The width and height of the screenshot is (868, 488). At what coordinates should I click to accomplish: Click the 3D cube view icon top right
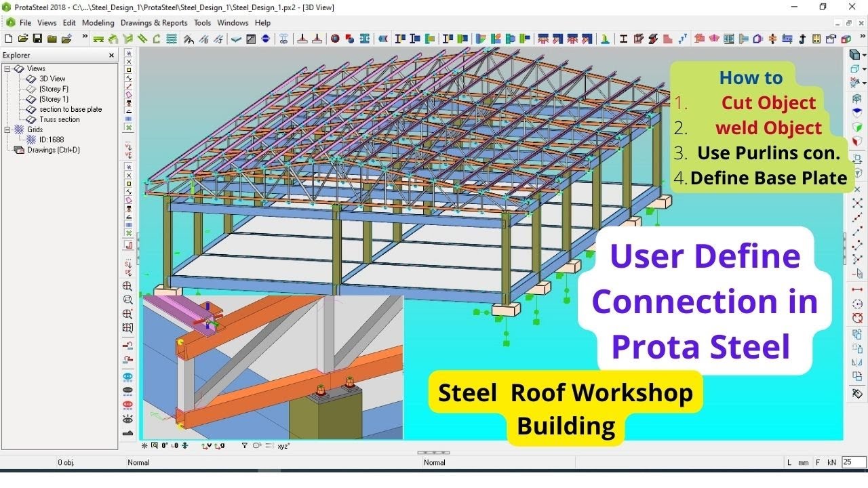pyautogui.click(x=855, y=55)
